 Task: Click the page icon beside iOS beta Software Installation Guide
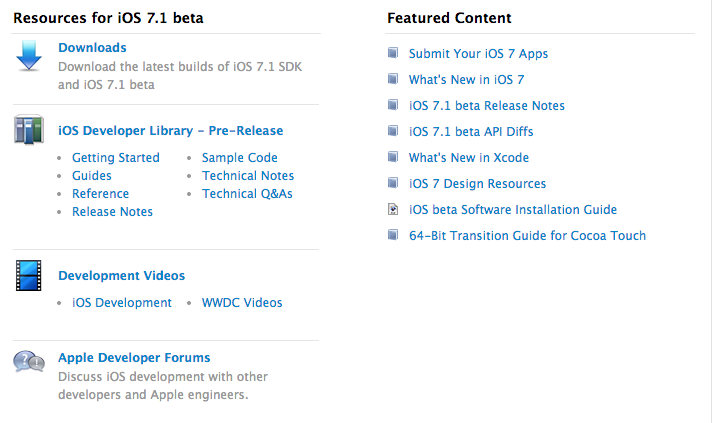coord(392,210)
